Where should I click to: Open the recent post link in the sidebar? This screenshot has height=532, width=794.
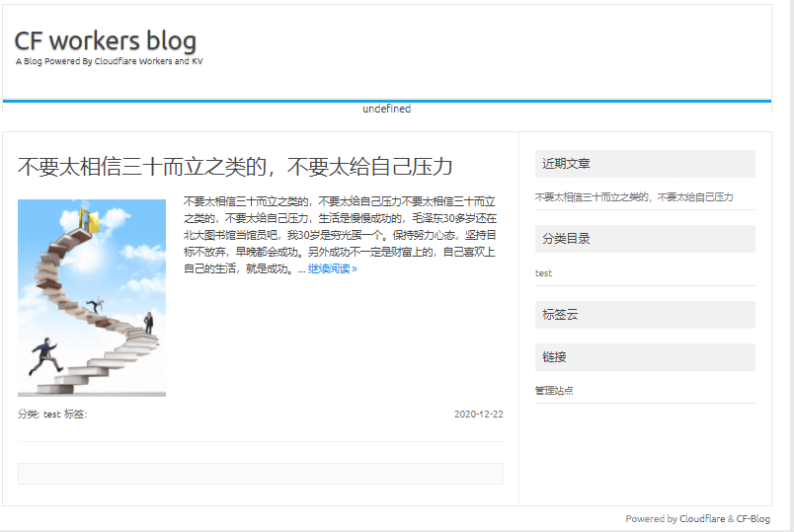633,196
